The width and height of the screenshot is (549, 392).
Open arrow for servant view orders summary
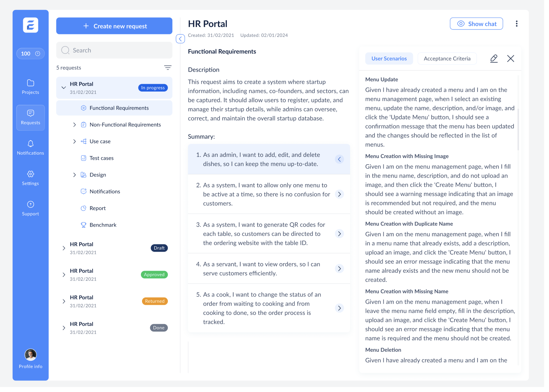339,269
